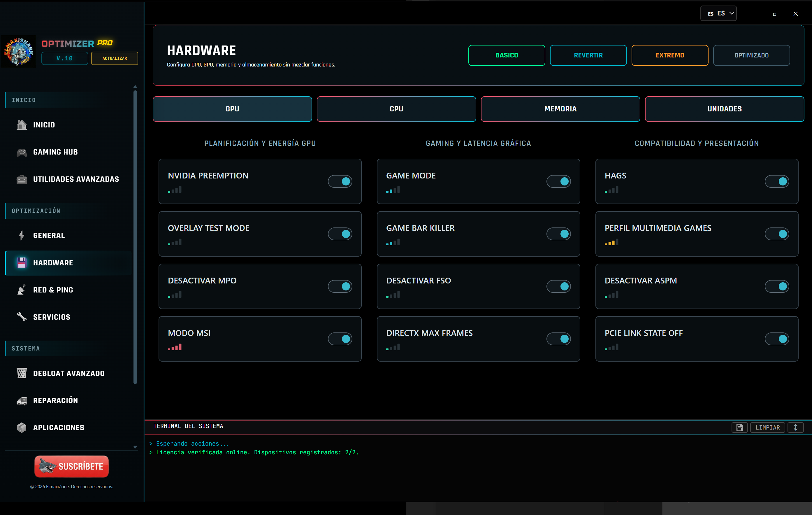Click the SUSCRÍBETE button

(x=71, y=466)
